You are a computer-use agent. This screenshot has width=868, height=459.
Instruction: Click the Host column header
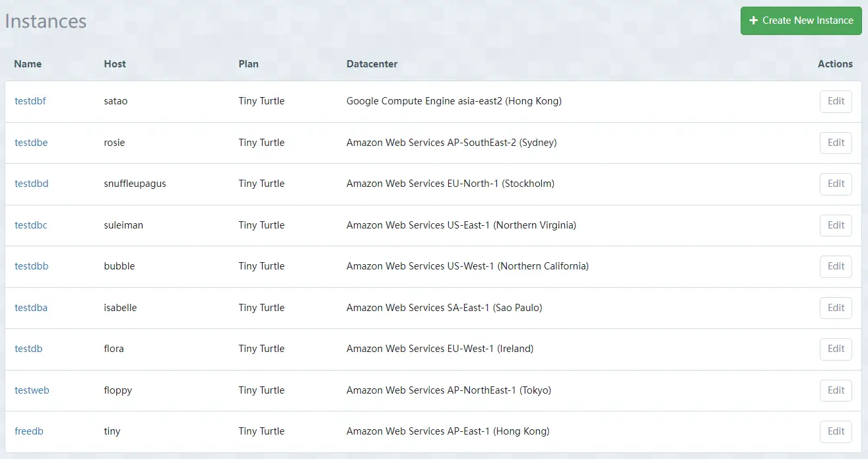click(115, 64)
